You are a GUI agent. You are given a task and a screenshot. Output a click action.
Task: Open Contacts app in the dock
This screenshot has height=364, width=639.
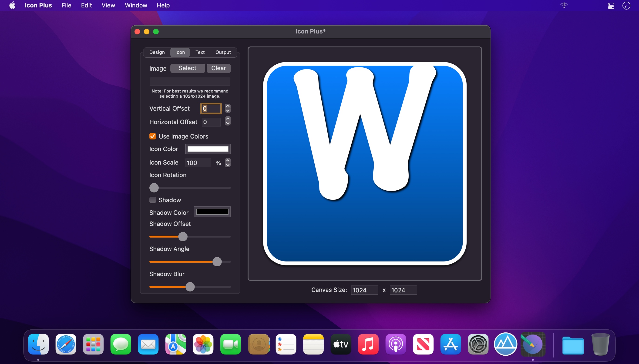coord(259,344)
